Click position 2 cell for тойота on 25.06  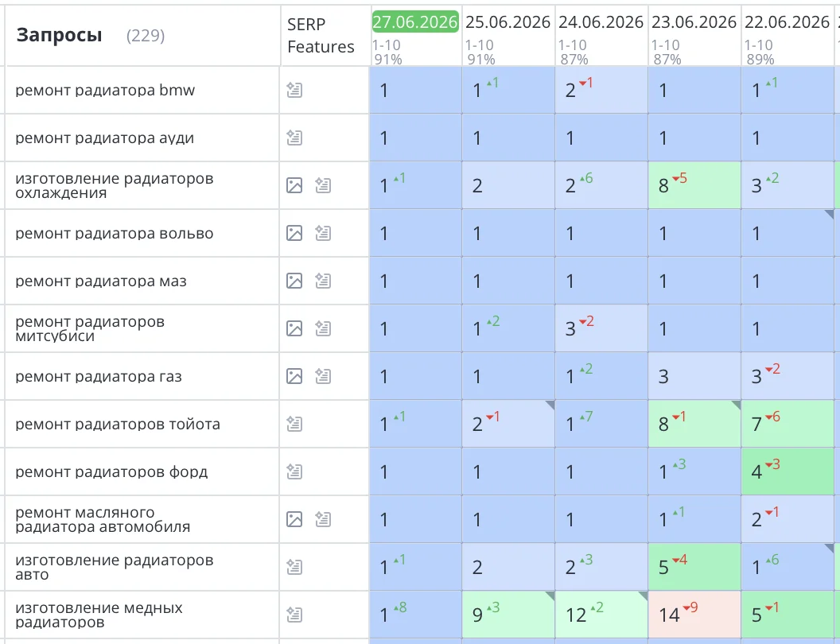click(507, 424)
